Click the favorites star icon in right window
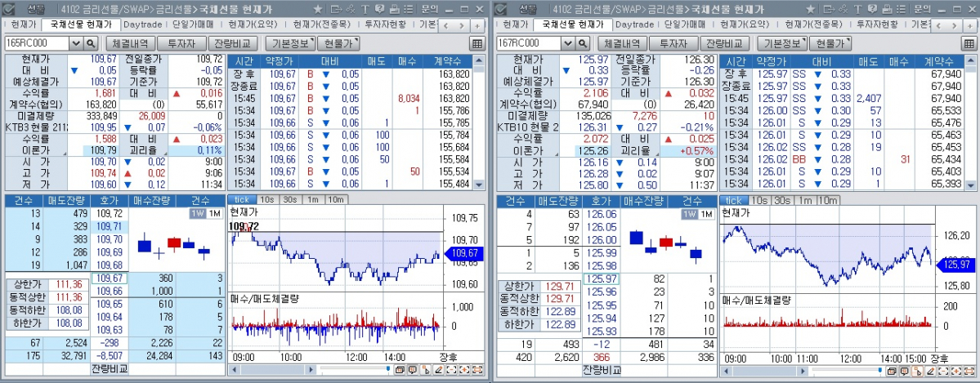 (x=810, y=9)
